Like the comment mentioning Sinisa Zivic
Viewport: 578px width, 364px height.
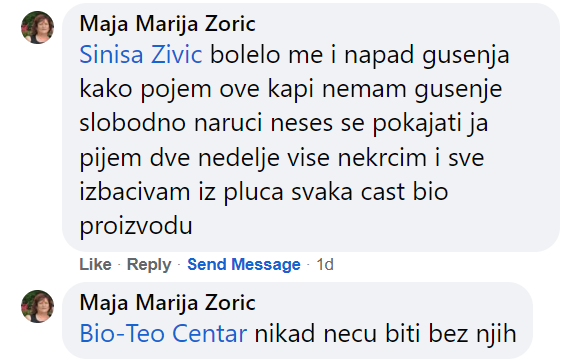click(95, 264)
